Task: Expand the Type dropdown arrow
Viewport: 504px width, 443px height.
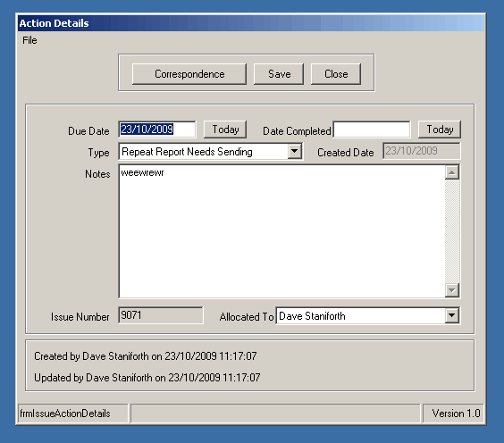Action: (294, 151)
